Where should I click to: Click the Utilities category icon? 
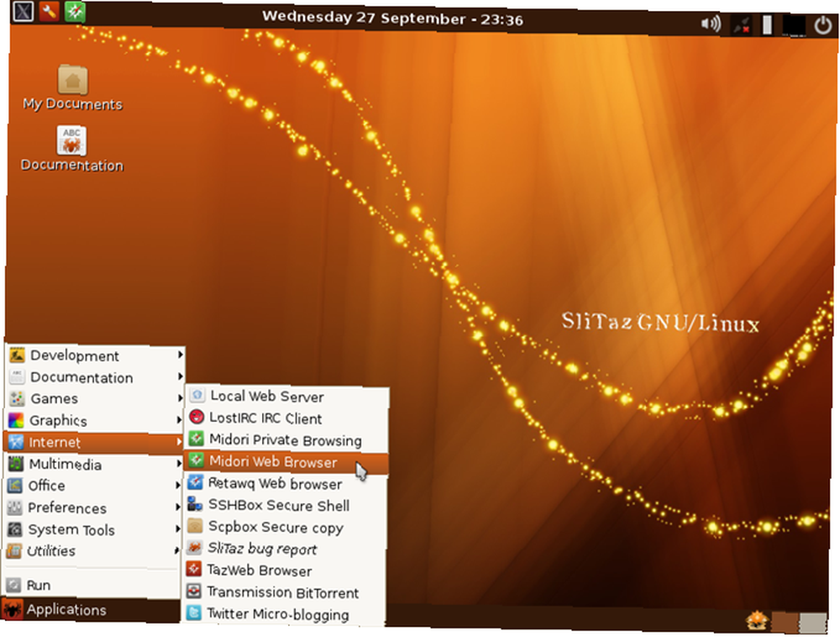click(14, 550)
